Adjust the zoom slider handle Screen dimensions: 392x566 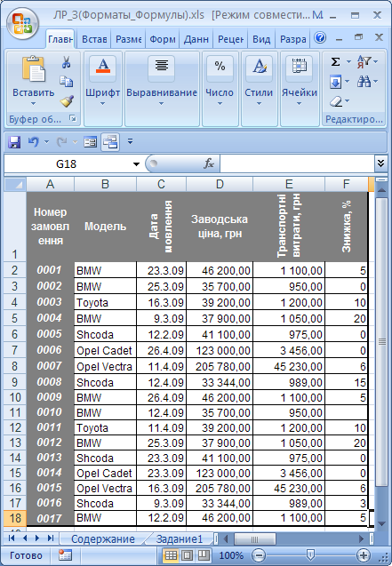tap(310, 554)
